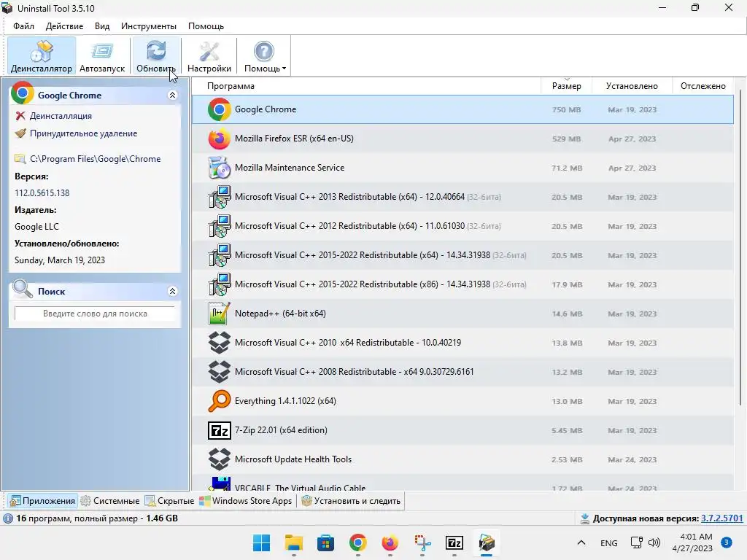Open the Помощь toolbar dropdown
Screen dimensions: 747x560
(x=265, y=55)
